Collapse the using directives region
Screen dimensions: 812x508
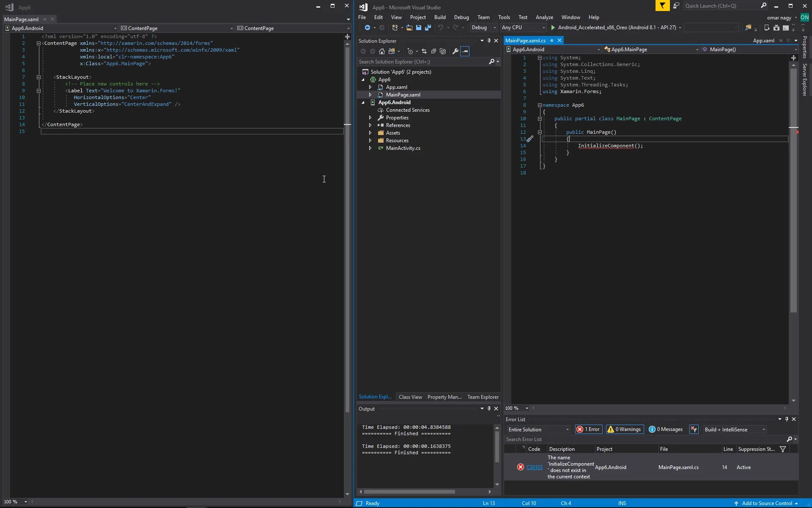click(540, 58)
